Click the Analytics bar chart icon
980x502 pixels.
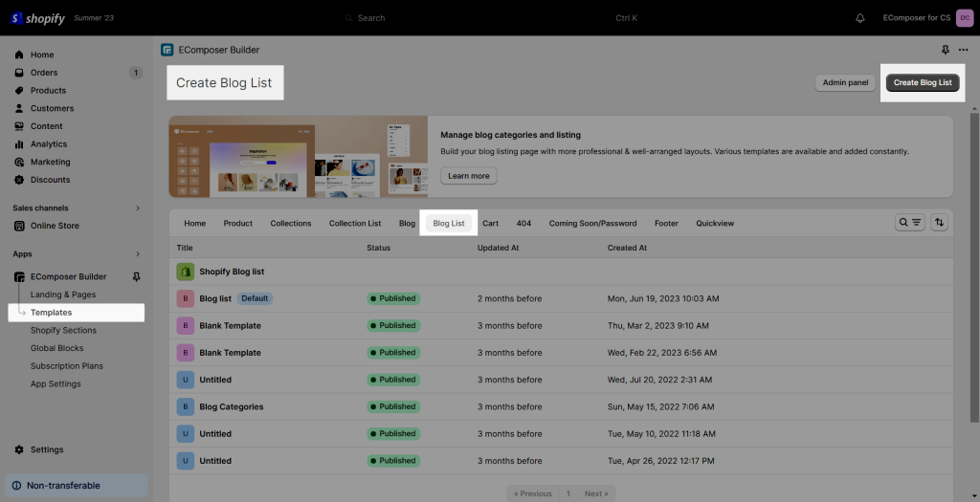click(x=19, y=144)
